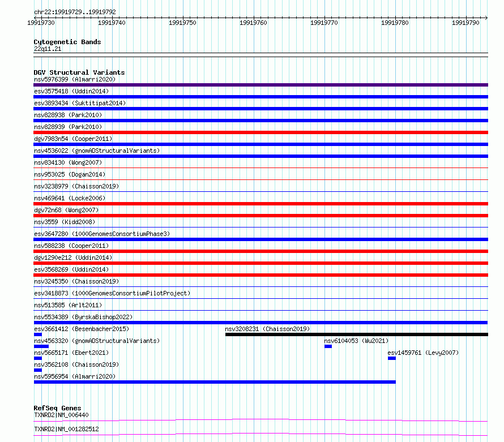Image resolution: width=504 pixels, height=442 pixels.
Task: Click the magenta TXNRD2 NM_001282512 transcript line
Action: (260, 434)
